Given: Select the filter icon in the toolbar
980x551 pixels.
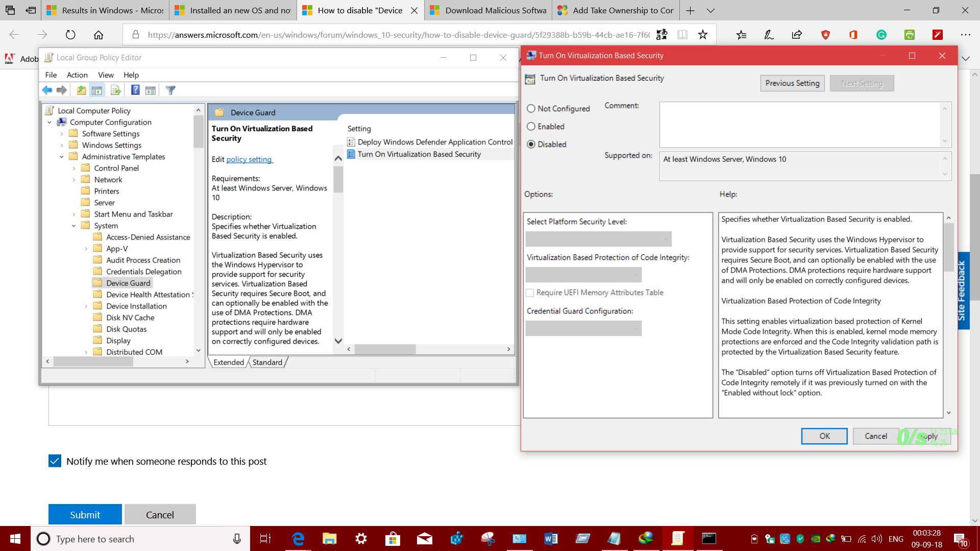Looking at the screenshot, I should [x=170, y=90].
